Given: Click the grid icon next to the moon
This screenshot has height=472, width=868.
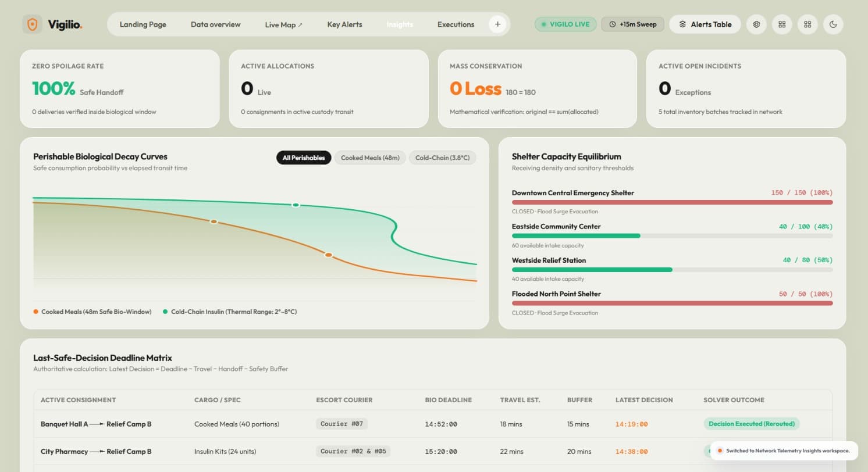Looking at the screenshot, I should (807, 24).
